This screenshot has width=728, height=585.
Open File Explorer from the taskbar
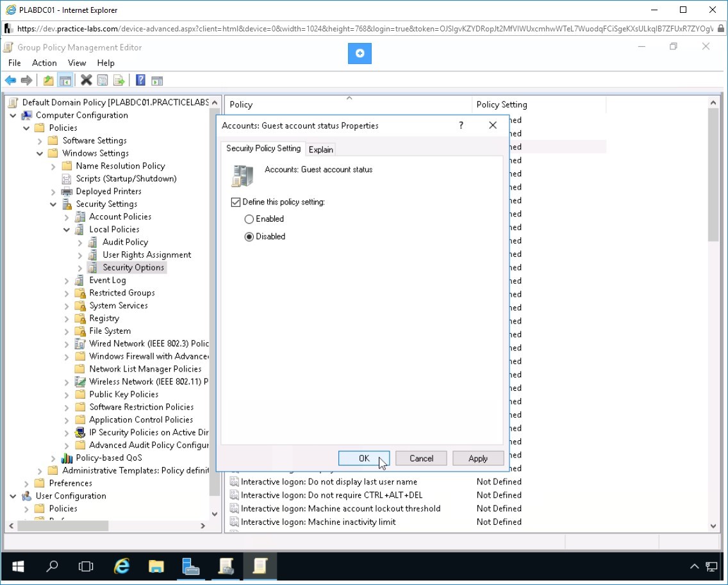pos(156,566)
